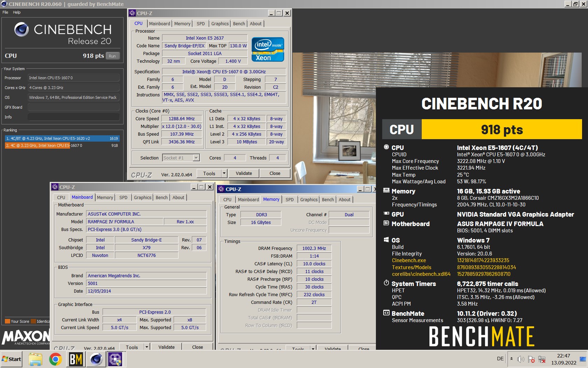The height and width of the screenshot is (368, 588).
Task: Click the CPU-Z title icon in Mainboard window
Action: [55, 187]
